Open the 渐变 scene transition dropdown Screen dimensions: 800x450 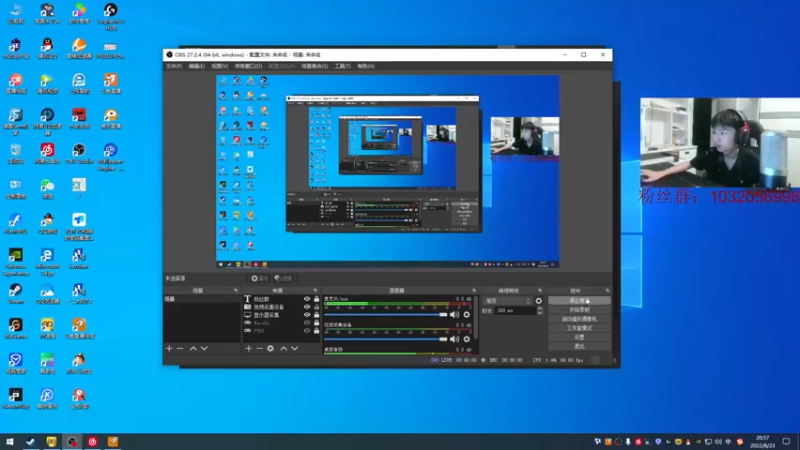(508, 301)
